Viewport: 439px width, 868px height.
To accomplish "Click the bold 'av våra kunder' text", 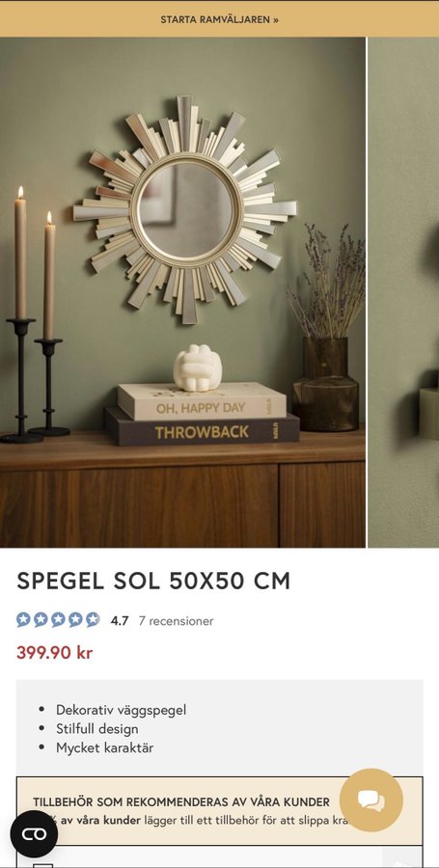I will 100,820.
